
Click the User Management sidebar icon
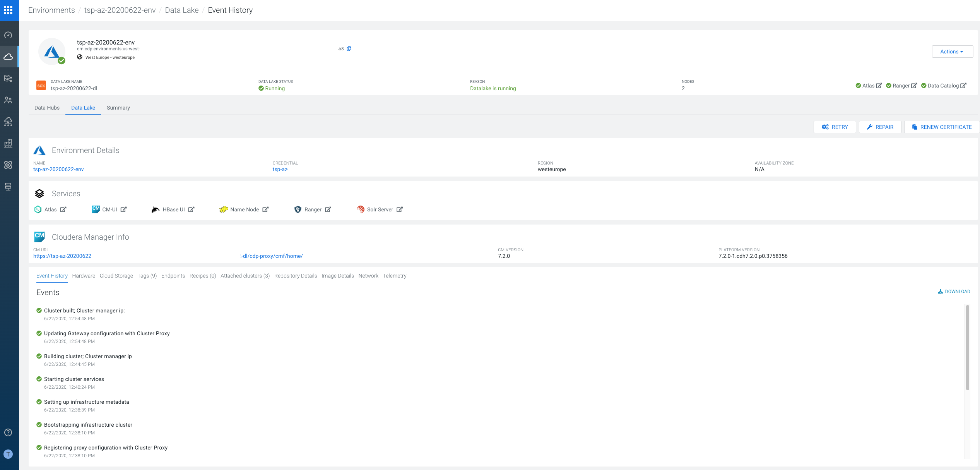pyautogui.click(x=8, y=100)
